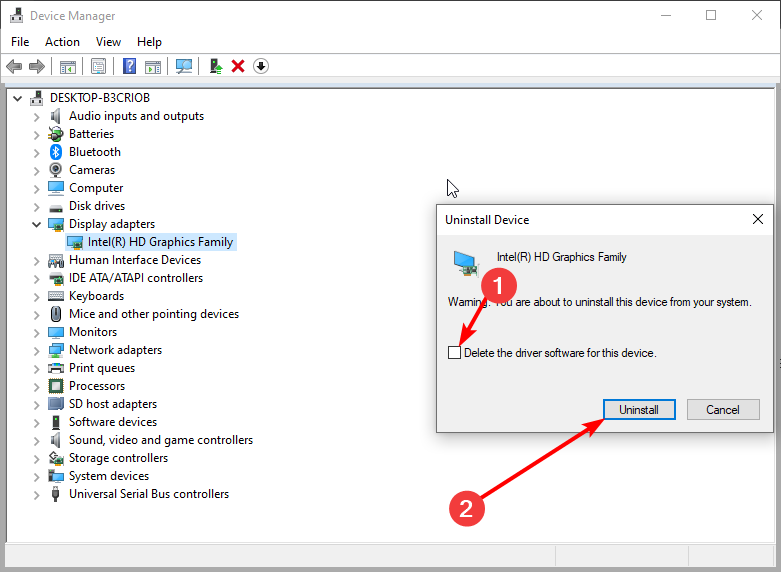The height and width of the screenshot is (572, 781).
Task: Click the Update device driver icon
Action: point(215,66)
